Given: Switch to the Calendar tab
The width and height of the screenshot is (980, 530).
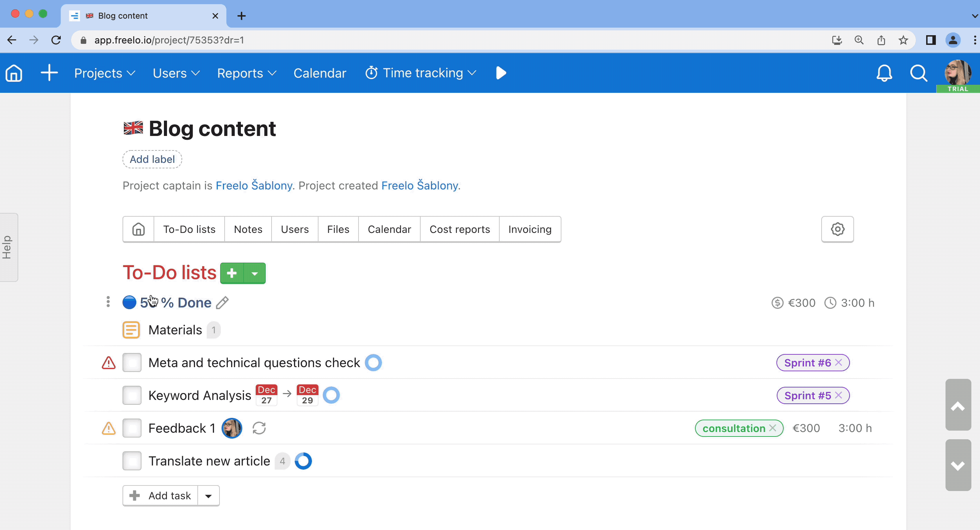Looking at the screenshot, I should (390, 229).
